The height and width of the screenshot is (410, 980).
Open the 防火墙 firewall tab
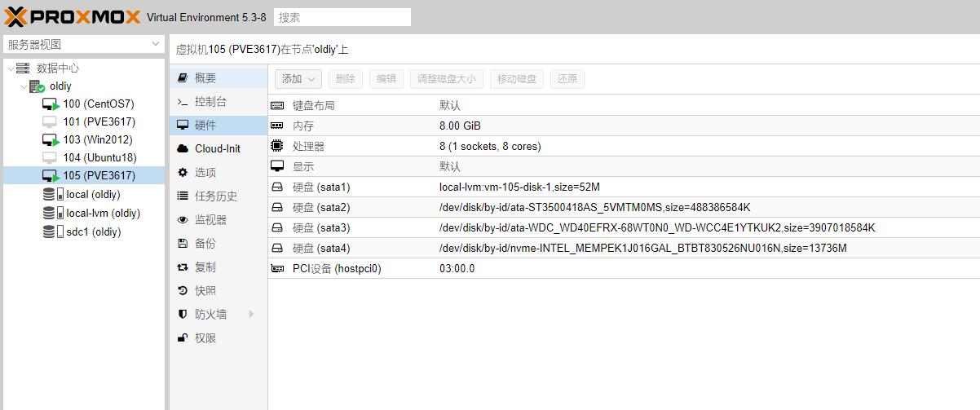pyautogui.click(x=219, y=315)
